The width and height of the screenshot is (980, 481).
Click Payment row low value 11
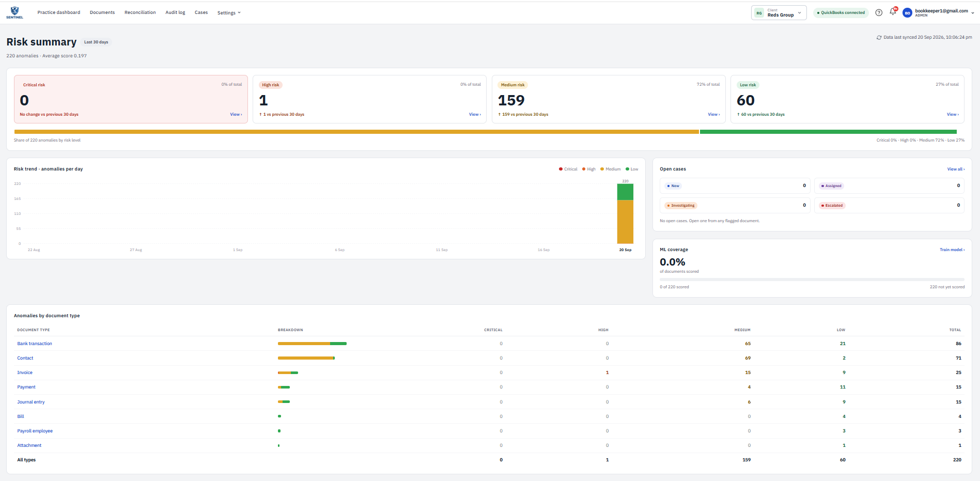(843, 387)
